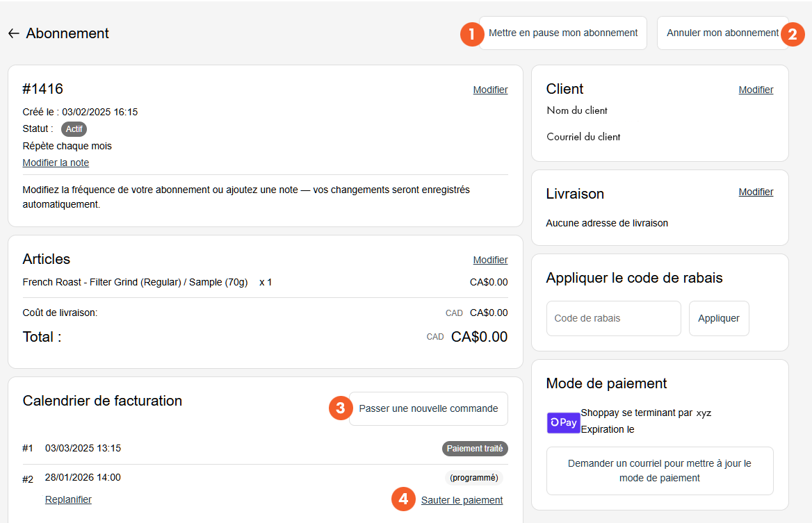This screenshot has height=523, width=812.
Task: Click the Modifier la note link
Action: tap(56, 163)
